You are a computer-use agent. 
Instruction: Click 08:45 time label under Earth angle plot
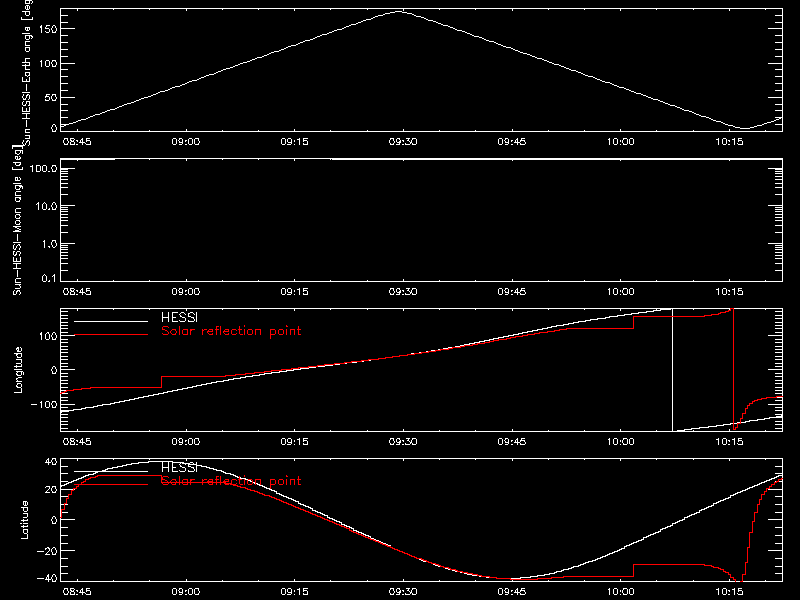77,141
